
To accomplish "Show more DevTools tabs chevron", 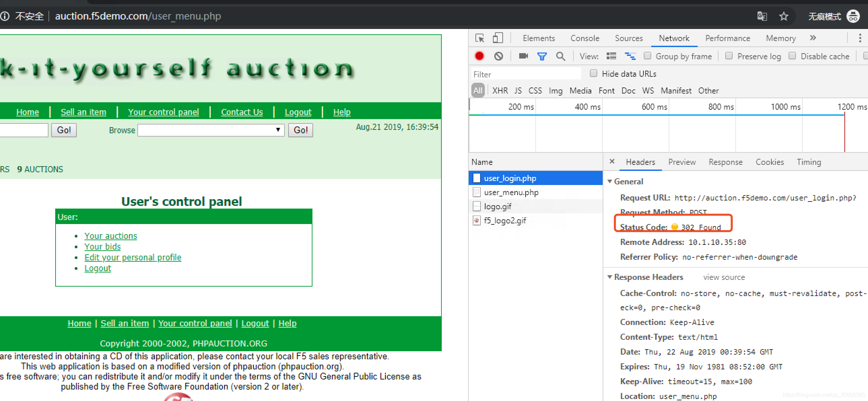I will point(813,38).
